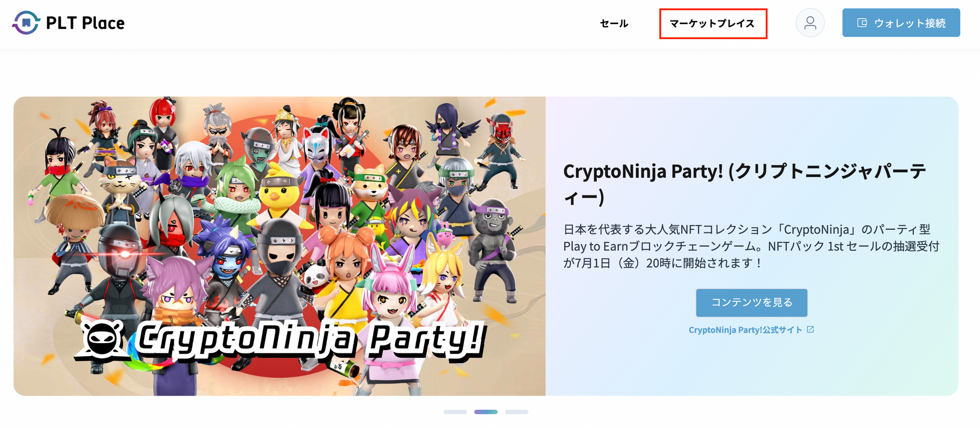Click the ウォレット接続 button
The height and width of the screenshot is (428, 980).
tap(901, 23)
